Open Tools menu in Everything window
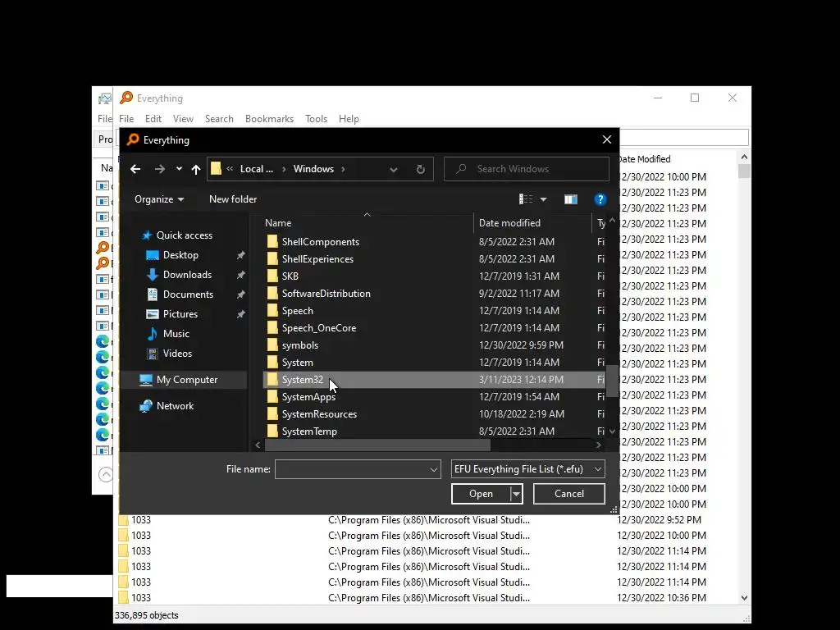The width and height of the screenshot is (840, 630). click(316, 119)
